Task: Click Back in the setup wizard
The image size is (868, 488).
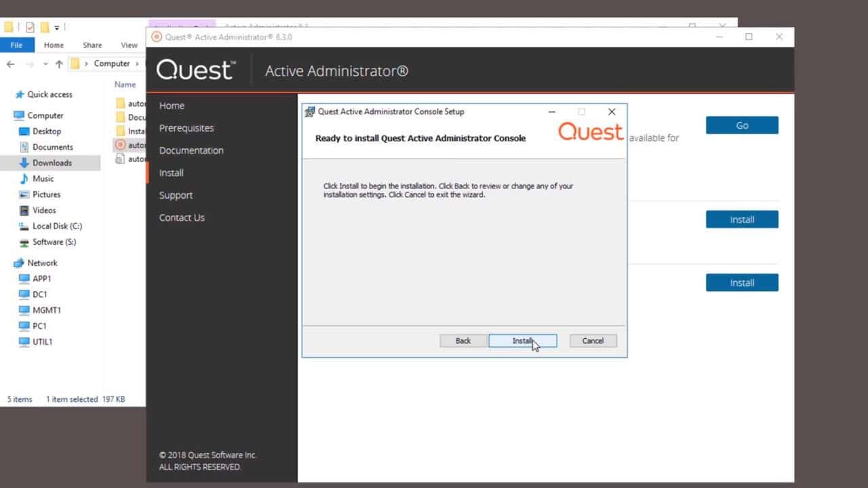Action: tap(463, 341)
